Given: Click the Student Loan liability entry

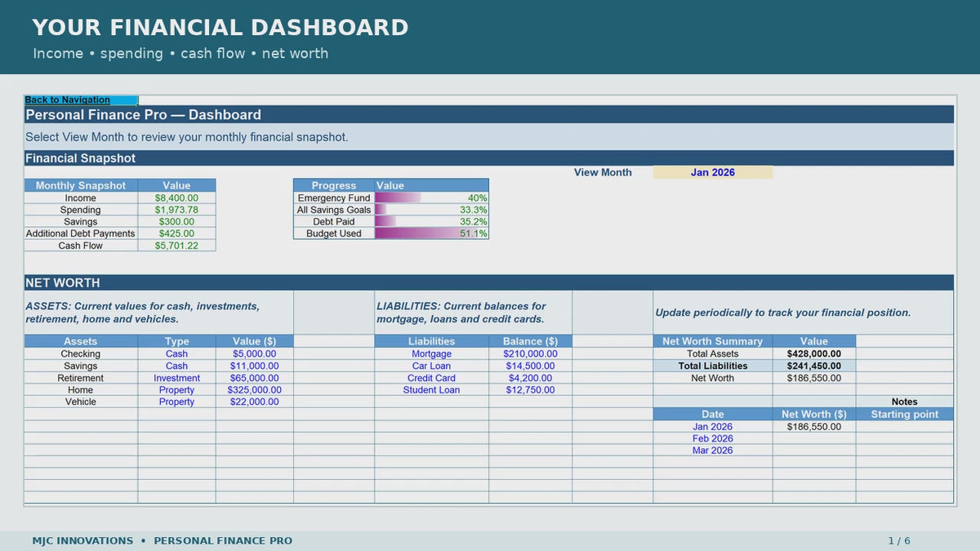Looking at the screenshot, I should click(x=431, y=389).
